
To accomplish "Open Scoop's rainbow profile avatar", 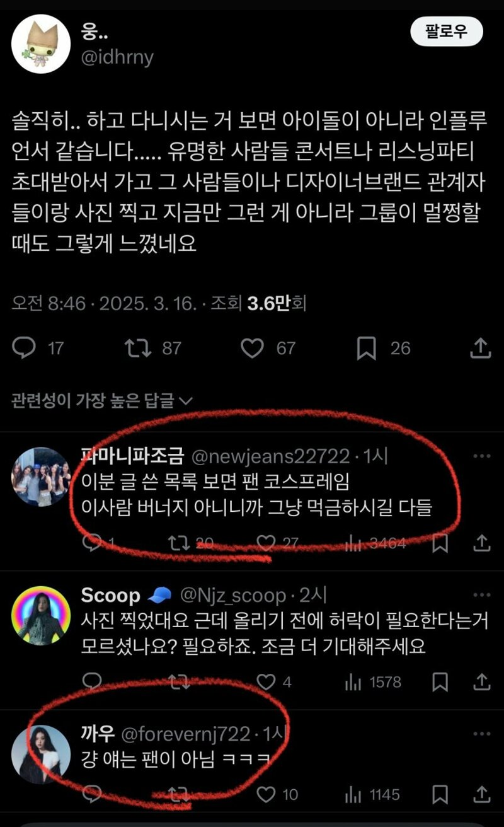I will pos(41,616).
